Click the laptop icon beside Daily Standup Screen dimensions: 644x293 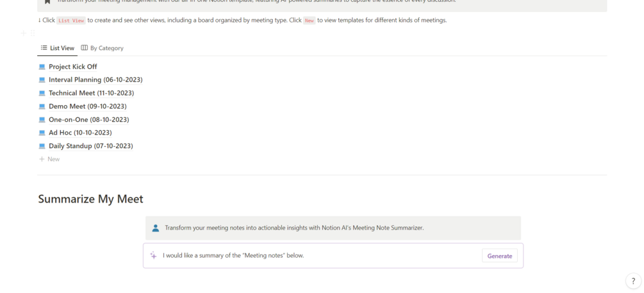click(42, 146)
